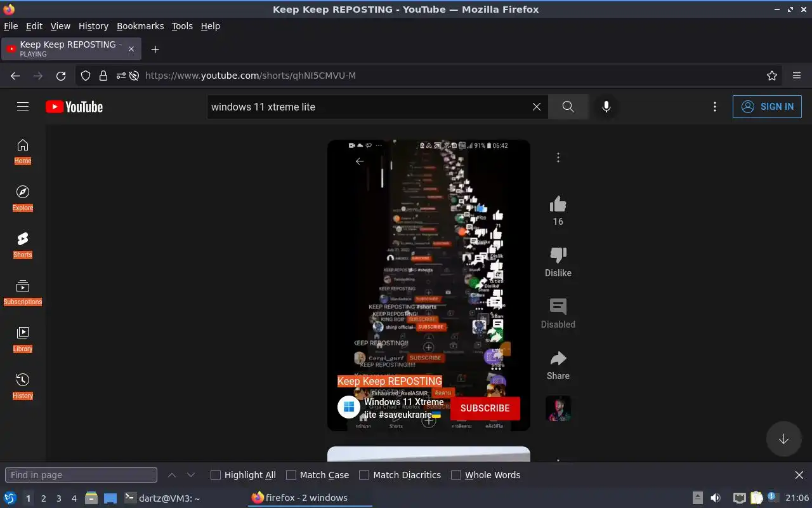The height and width of the screenshot is (508, 812).
Task: Open Windows 11 Xtreme lite channel name
Action: (x=403, y=408)
